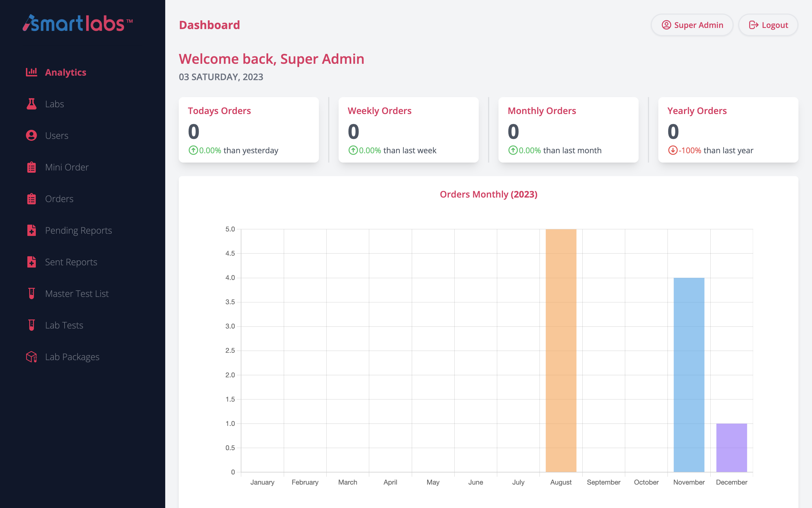
Task: Click the green up arrow in Weekly Orders
Action: click(x=353, y=150)
